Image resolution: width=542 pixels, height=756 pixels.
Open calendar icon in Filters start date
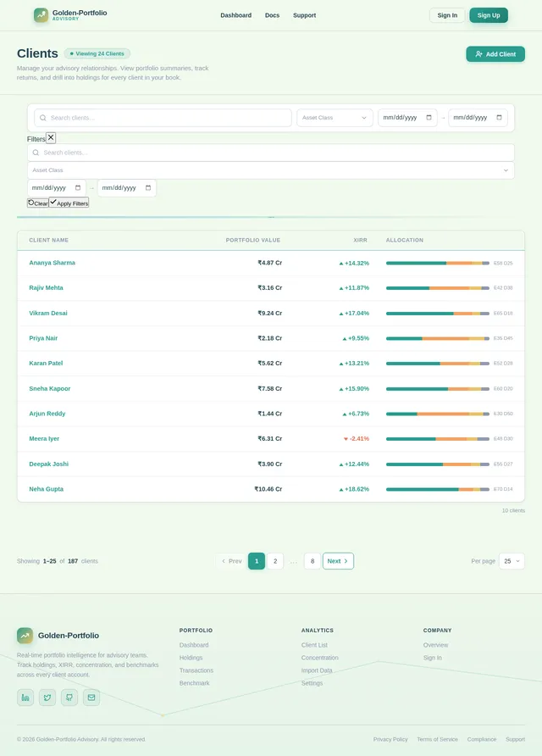(x=78, y=188)
